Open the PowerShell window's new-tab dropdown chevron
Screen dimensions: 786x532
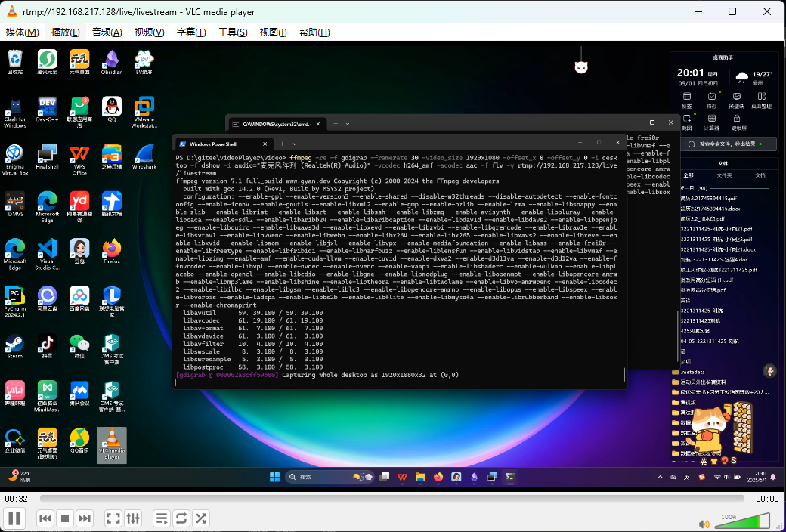click(x=295, y=144)
